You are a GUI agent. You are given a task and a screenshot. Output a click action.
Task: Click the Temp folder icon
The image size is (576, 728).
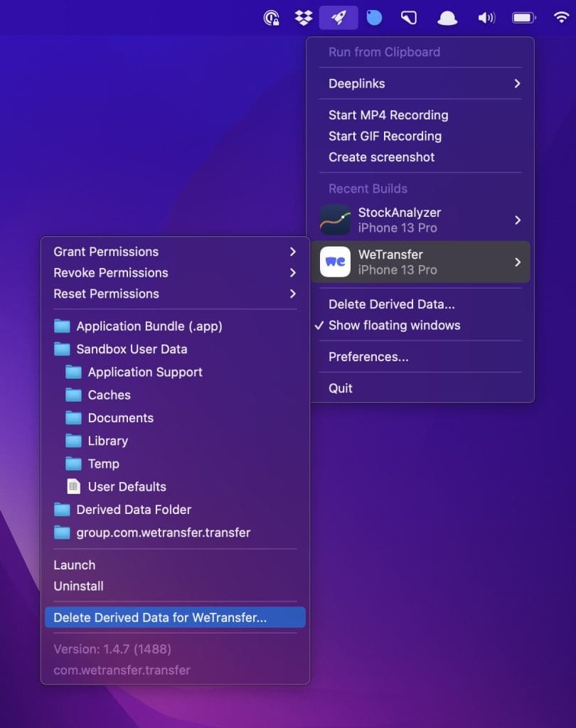[x=73, y=464]
